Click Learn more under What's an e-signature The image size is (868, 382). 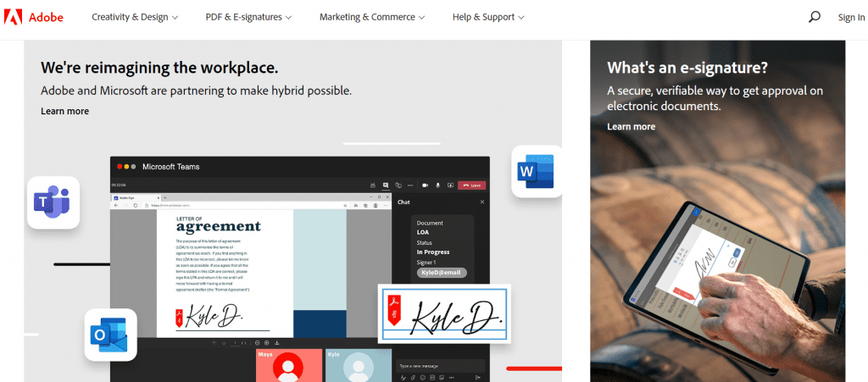[631, 126]
